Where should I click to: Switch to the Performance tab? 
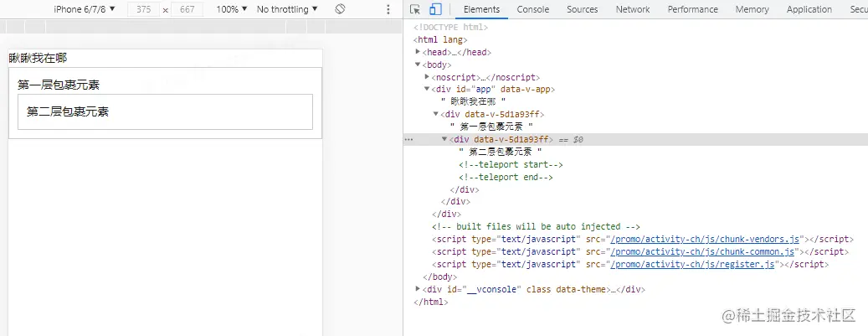click(692, 9)
